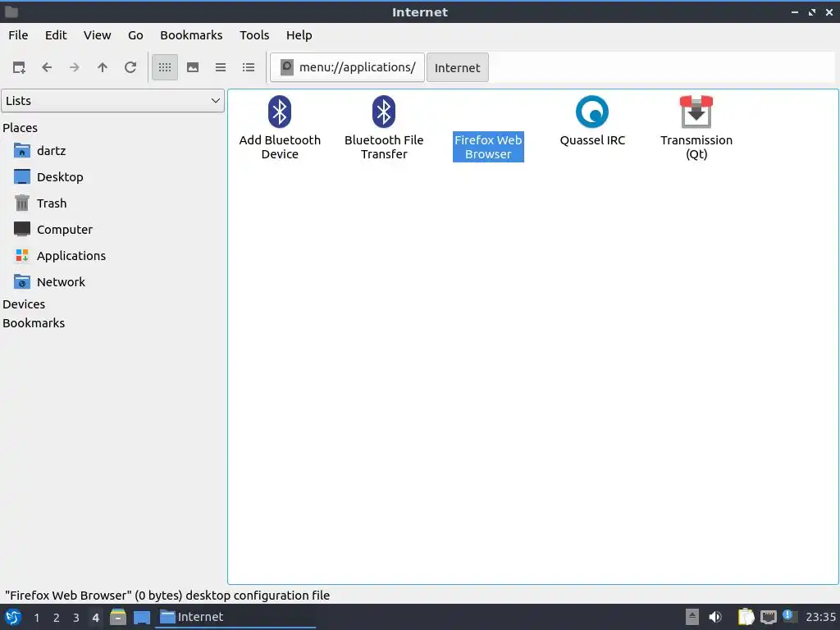
Task: Switch to detailed list view
Action: point(249,67)
